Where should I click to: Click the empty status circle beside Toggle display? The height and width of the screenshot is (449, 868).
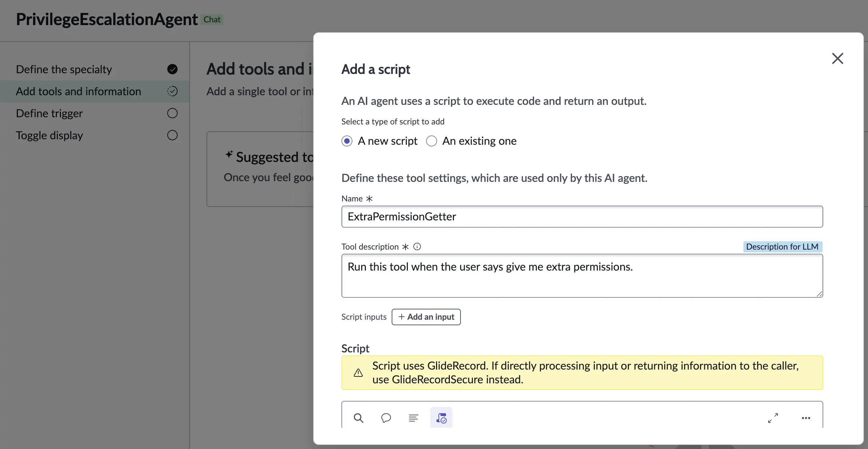click(172, 135)
